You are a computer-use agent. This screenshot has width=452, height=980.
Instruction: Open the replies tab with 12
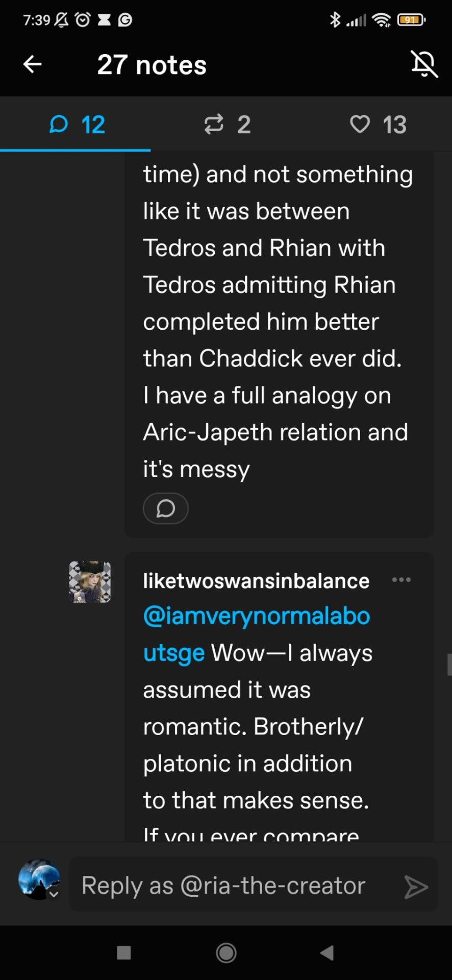[x=77, y=125]
